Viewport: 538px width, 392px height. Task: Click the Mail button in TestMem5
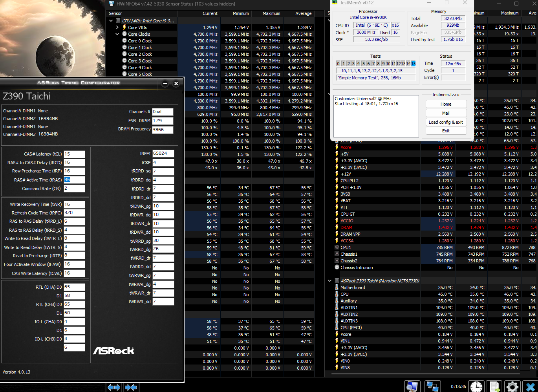[x=446, y=113]
